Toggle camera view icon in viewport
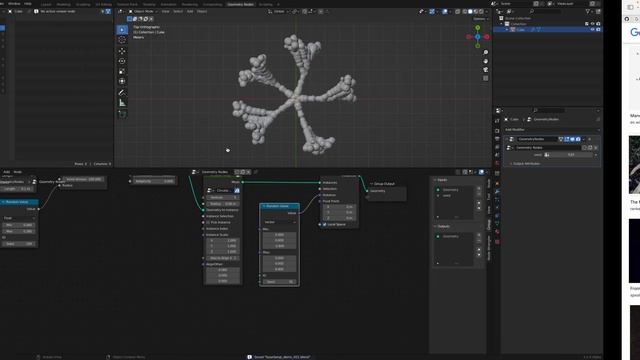 pyautogui.click(x=485, y=70)
